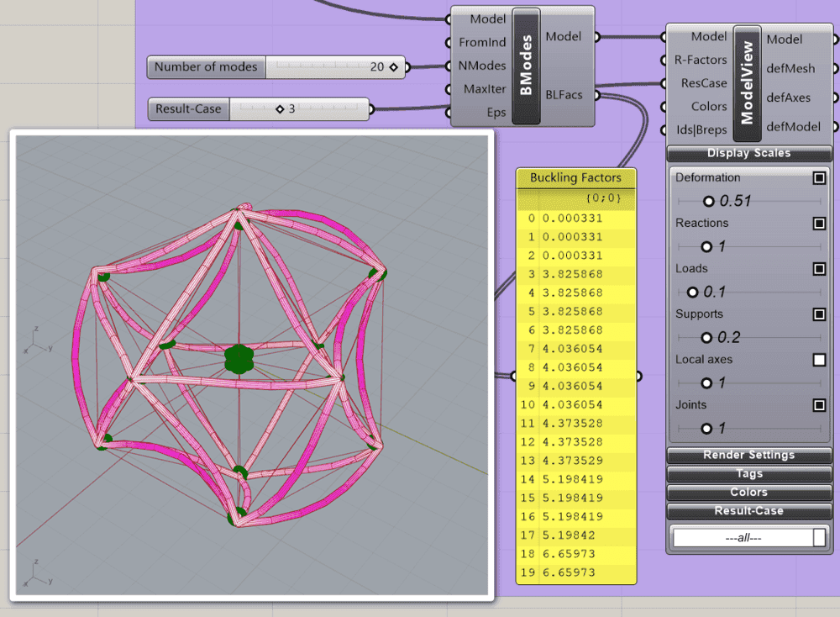Viewport: 840px width, 617px height.
Task: Select buckling factor row 7 value 4.036054
Action: point(572,349)
